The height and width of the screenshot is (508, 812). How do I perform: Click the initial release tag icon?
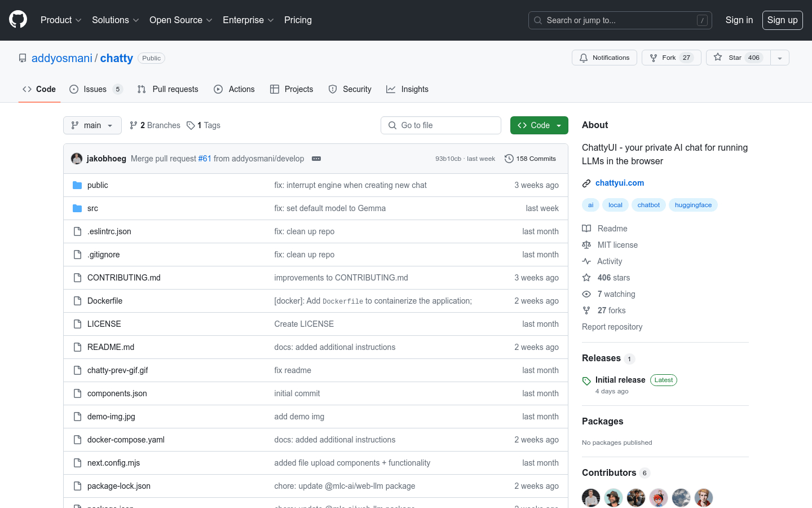[586, 381]
